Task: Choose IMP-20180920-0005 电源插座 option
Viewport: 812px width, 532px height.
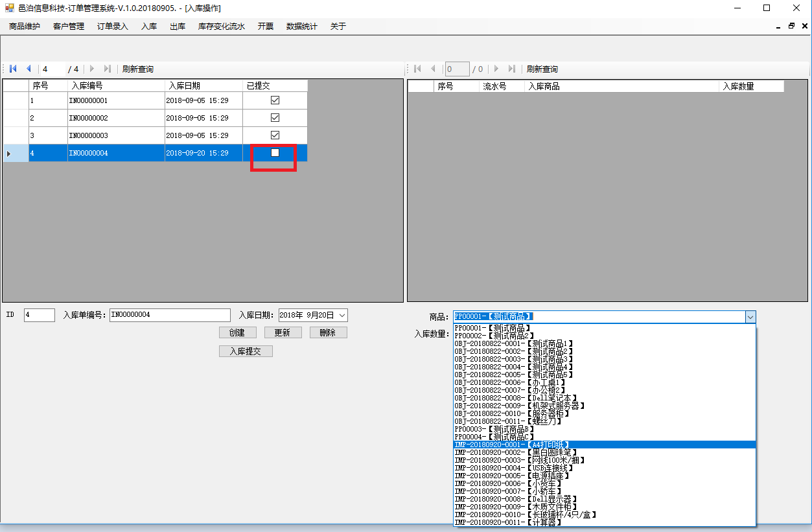Action: [605, 476]
